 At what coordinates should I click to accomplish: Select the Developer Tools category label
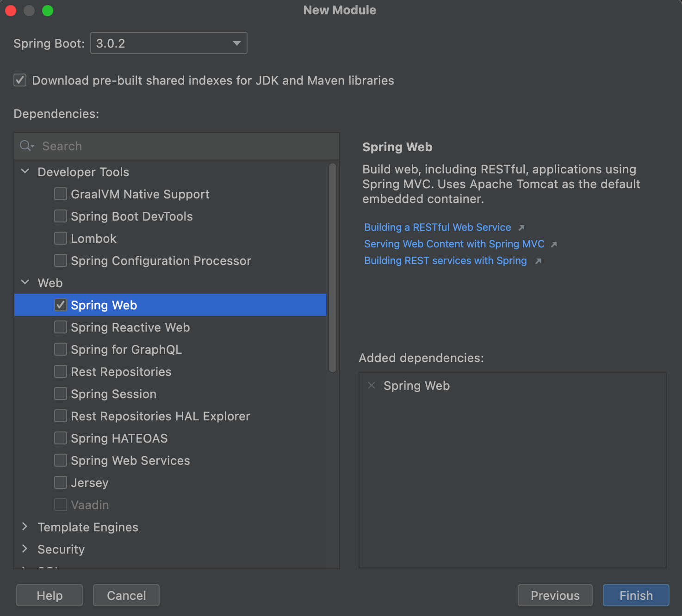pos(83,172)
